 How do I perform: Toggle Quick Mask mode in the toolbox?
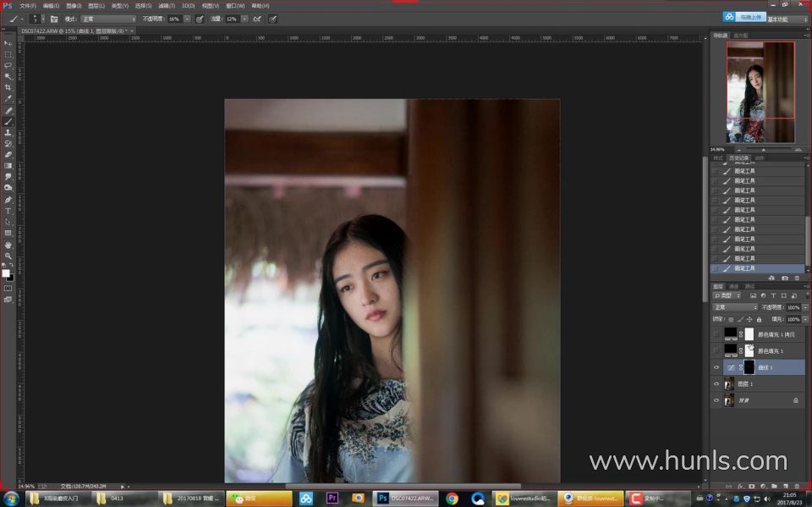8,289
